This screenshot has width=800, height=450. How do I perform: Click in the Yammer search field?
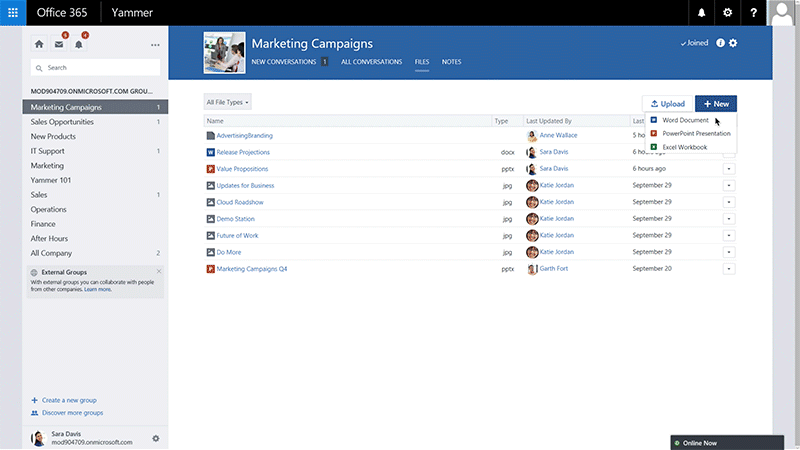click(95, 67)
